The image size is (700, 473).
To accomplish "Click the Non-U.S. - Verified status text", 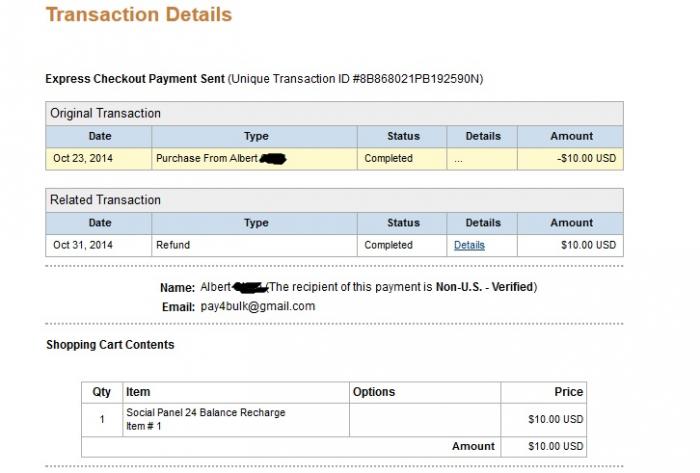I will point(484,286).
